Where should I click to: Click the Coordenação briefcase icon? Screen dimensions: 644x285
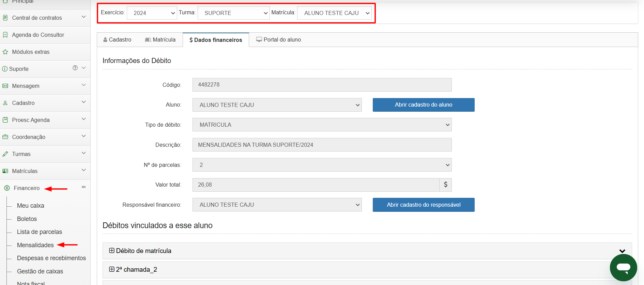click(x=5, y=137)
